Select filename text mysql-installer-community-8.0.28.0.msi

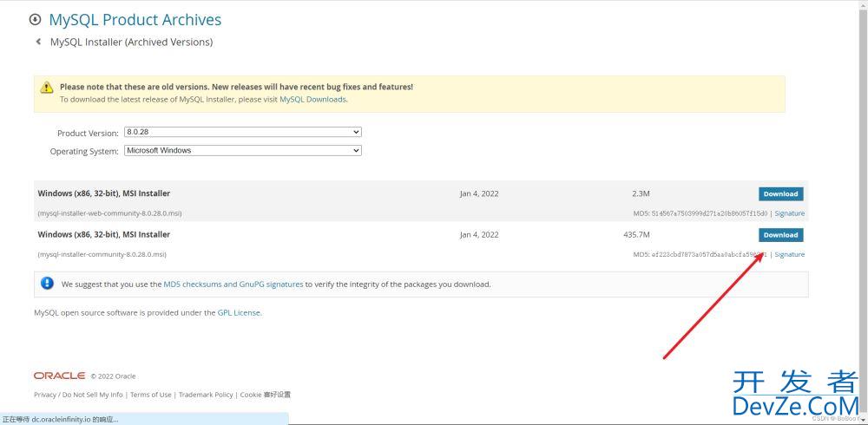click(x=102, y=254)
